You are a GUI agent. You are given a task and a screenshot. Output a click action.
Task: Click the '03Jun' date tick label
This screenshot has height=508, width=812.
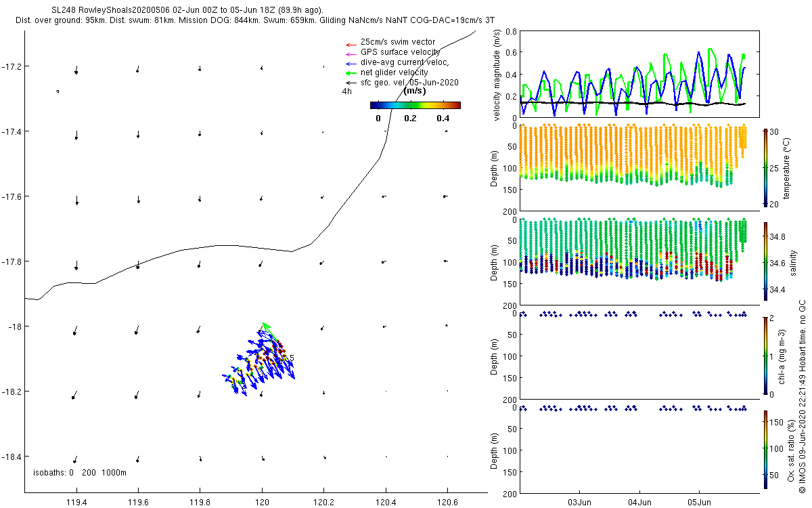pos(580,502)
